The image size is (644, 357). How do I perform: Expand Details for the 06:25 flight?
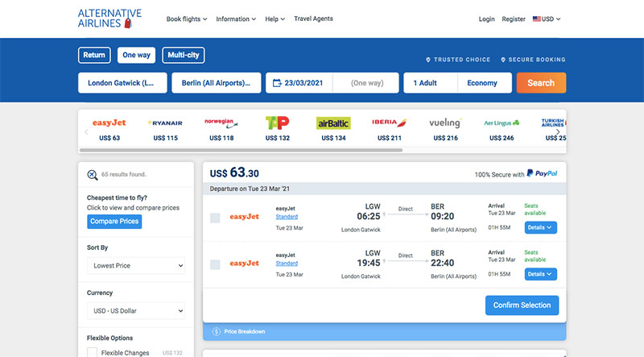click(540, 227)
